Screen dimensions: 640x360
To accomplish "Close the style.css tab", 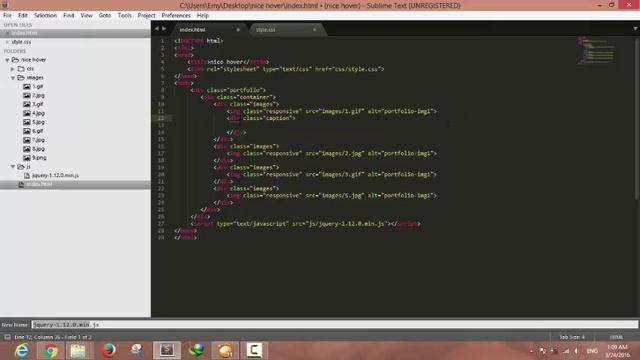I will pyautogui.click(x=314, y=29).
